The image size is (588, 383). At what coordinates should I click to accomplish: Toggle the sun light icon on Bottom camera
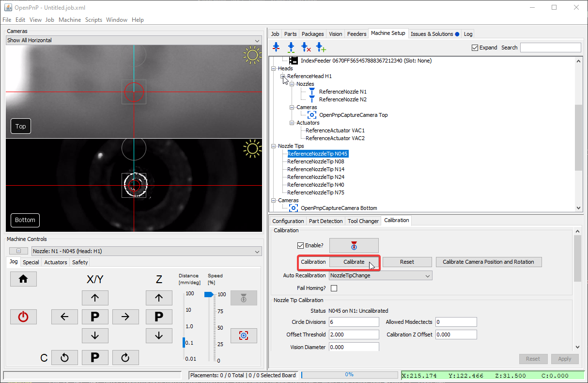pos(252,149)
